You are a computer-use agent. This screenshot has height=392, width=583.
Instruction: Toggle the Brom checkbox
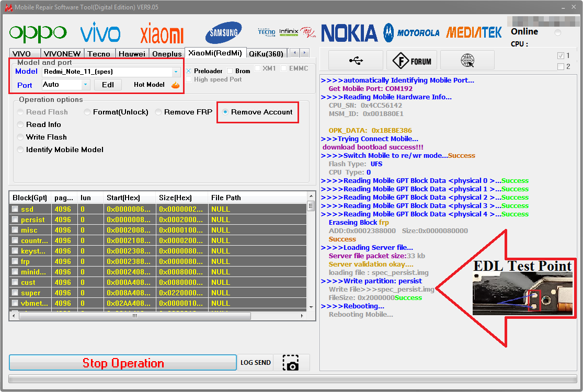[x=230, y=71]
